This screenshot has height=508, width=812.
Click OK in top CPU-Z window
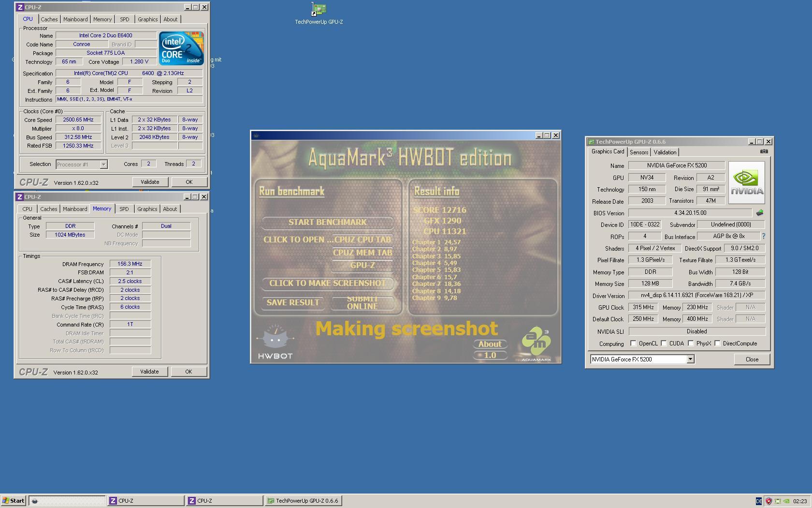[x=189, y=182]
